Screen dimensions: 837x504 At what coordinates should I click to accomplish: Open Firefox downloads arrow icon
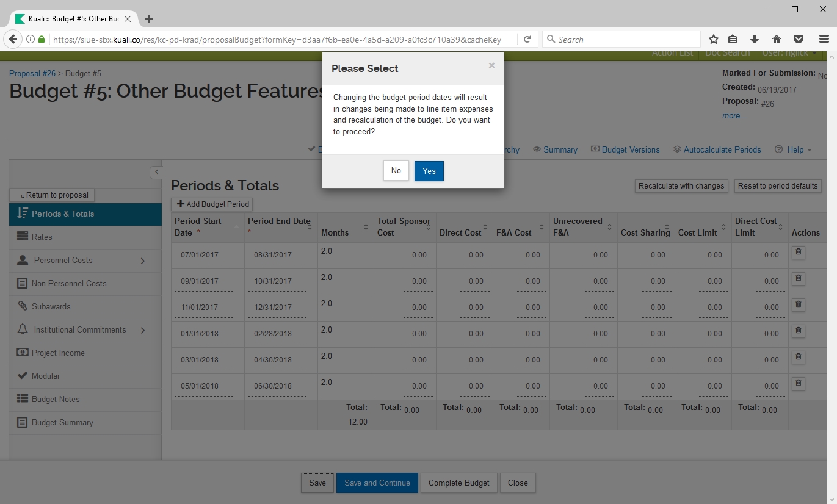point(755,40)
